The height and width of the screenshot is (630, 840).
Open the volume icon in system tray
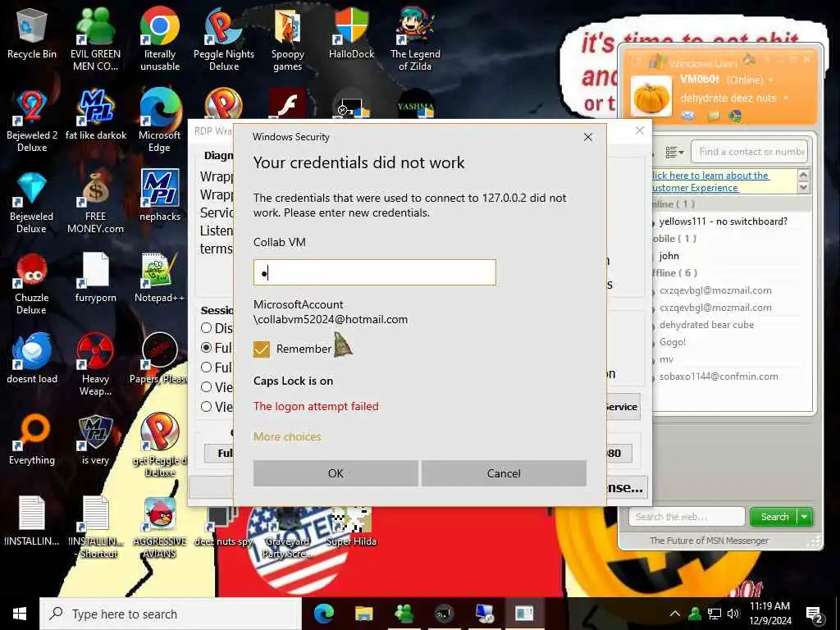[733, 614]
